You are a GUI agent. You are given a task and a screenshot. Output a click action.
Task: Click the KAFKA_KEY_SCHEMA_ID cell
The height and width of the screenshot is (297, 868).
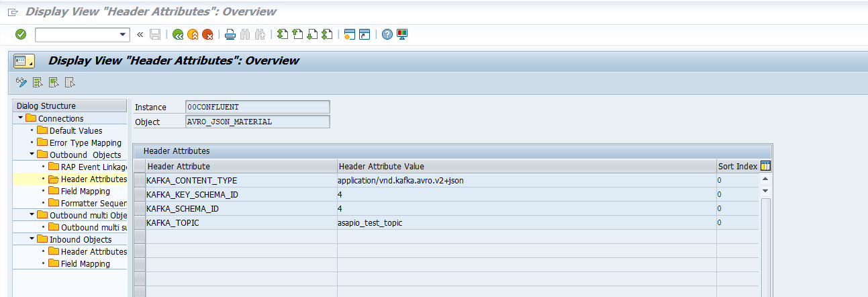tap(241, 194)
